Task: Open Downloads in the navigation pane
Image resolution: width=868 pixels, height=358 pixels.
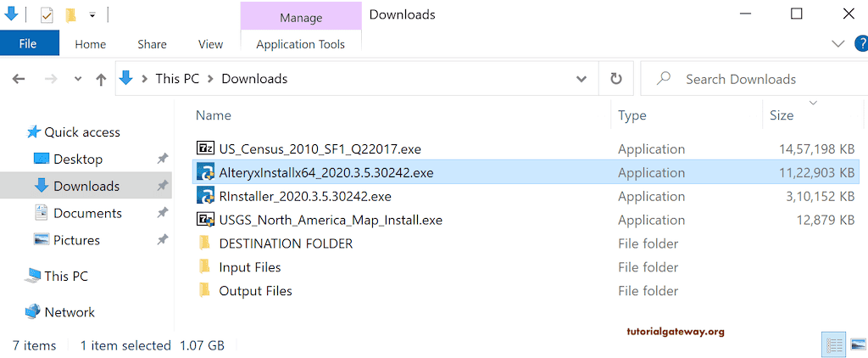Action: click(x=86, y=186)
